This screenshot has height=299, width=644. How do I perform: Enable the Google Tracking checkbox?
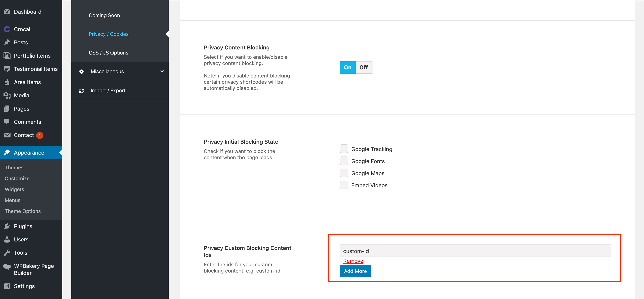(x=344, y=149)
